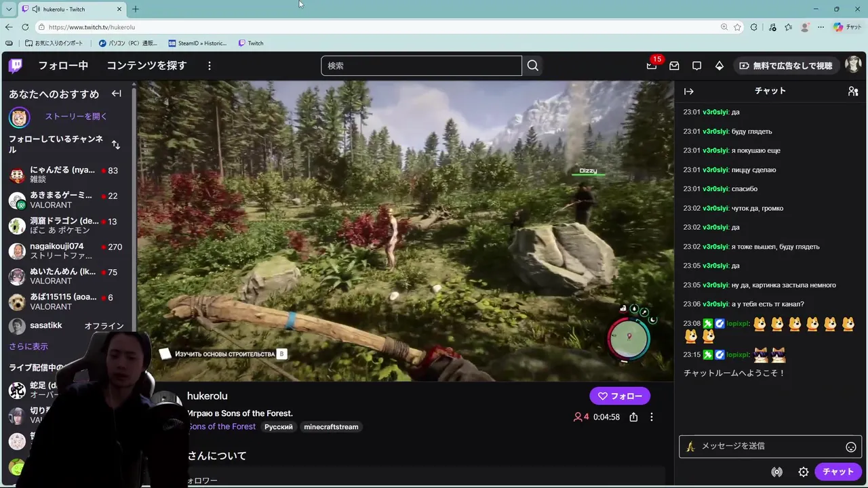Open お気に入りのインポート bookmark
868x488 pixels.
54,43
